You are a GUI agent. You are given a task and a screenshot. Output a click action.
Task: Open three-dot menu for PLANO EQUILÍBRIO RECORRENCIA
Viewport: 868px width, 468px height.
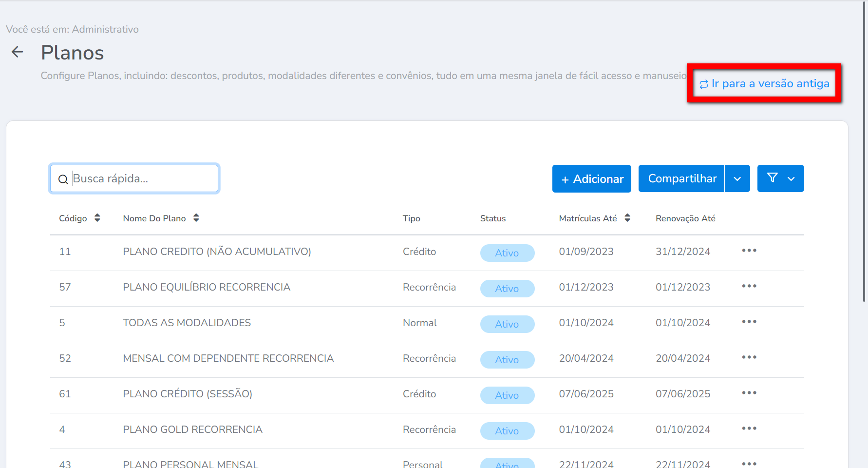coord(749,286)
